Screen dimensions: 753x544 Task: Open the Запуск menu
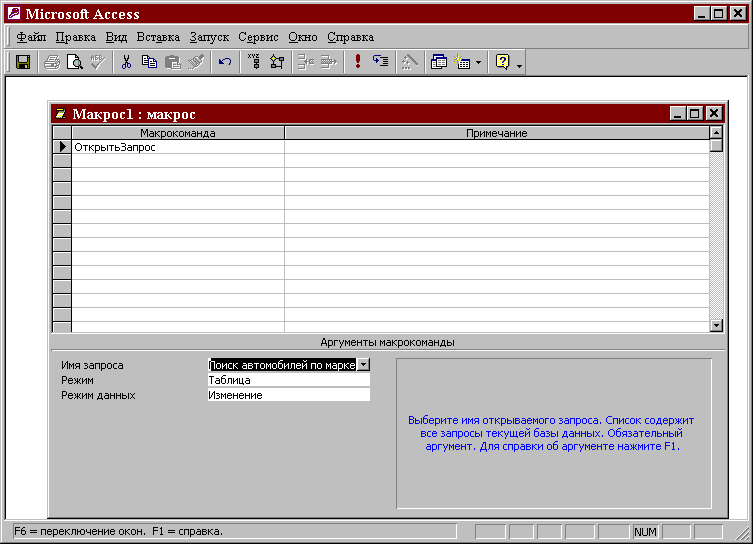click(209, 37)
